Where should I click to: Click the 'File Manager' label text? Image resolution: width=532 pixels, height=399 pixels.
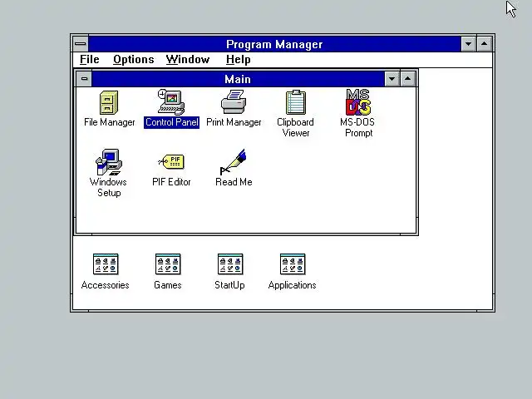tap(109, 122)
